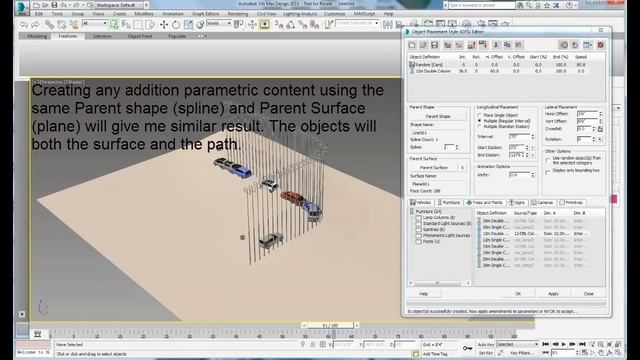Click the Time Configuration icon left of timeline
The height and width of the screenshot is (360, 640).
point(38,334)
